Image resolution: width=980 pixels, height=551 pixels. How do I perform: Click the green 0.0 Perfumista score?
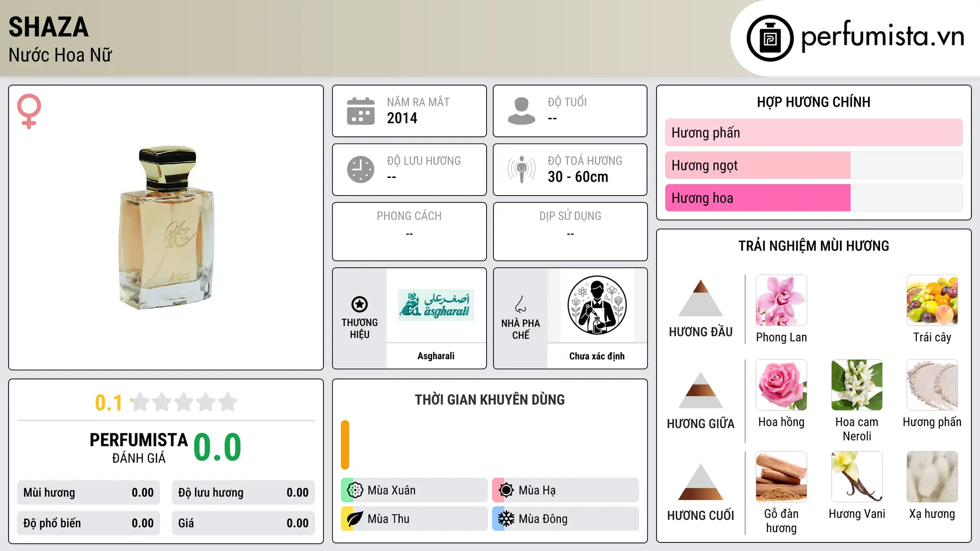(x=218, y=447)
